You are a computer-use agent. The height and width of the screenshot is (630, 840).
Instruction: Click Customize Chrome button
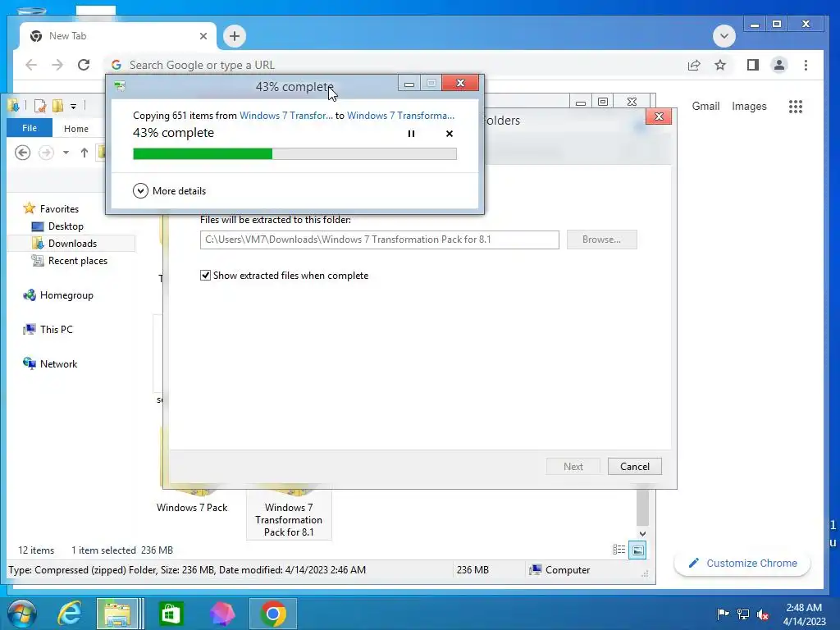click(742, 563)
